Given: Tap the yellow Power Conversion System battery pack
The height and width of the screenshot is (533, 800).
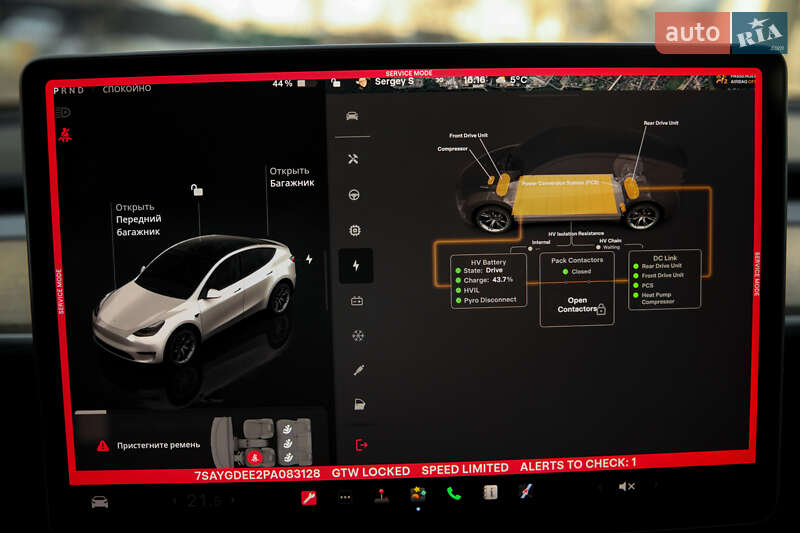Looking at the screenshot, I should [564, 196].
